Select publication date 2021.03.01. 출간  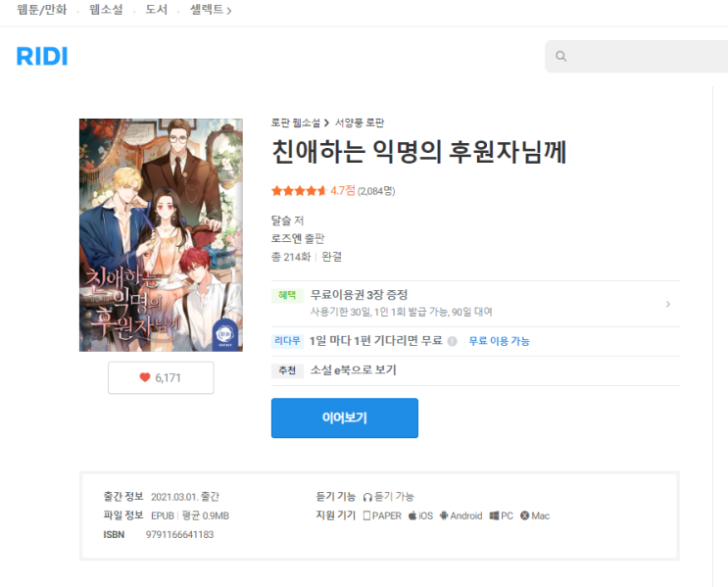pyautogui.click(x=185, y=497)
